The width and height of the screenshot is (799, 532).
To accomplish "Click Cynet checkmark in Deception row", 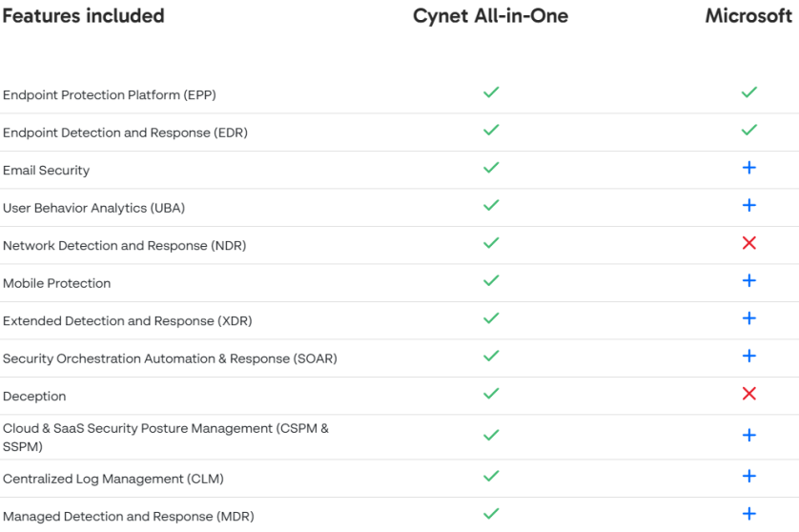I will click(x=491, y=393).
